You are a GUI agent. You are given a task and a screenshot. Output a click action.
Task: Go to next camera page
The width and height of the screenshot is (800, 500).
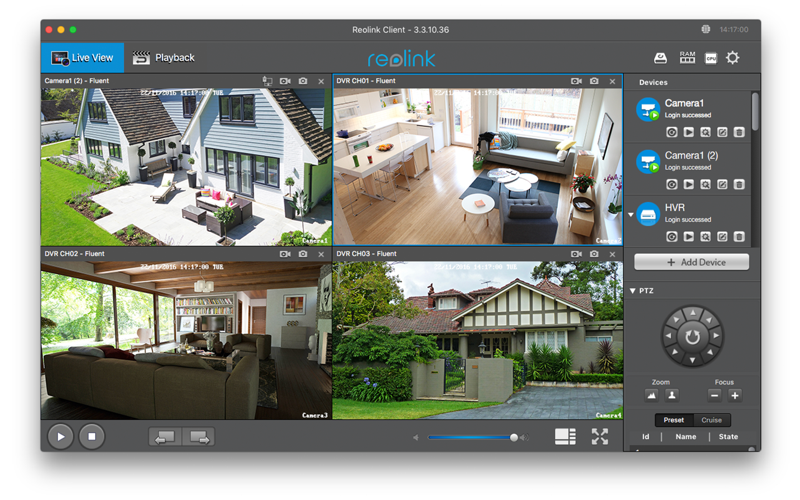click(x=198, y=437)
